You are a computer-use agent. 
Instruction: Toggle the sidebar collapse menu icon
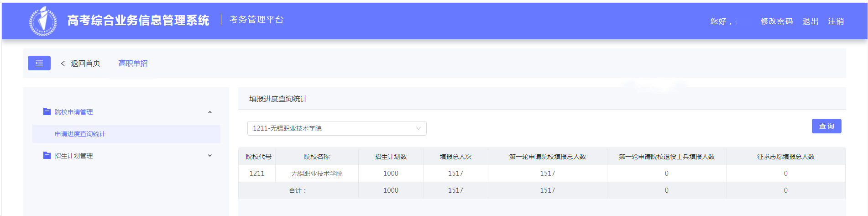(39, 63)
